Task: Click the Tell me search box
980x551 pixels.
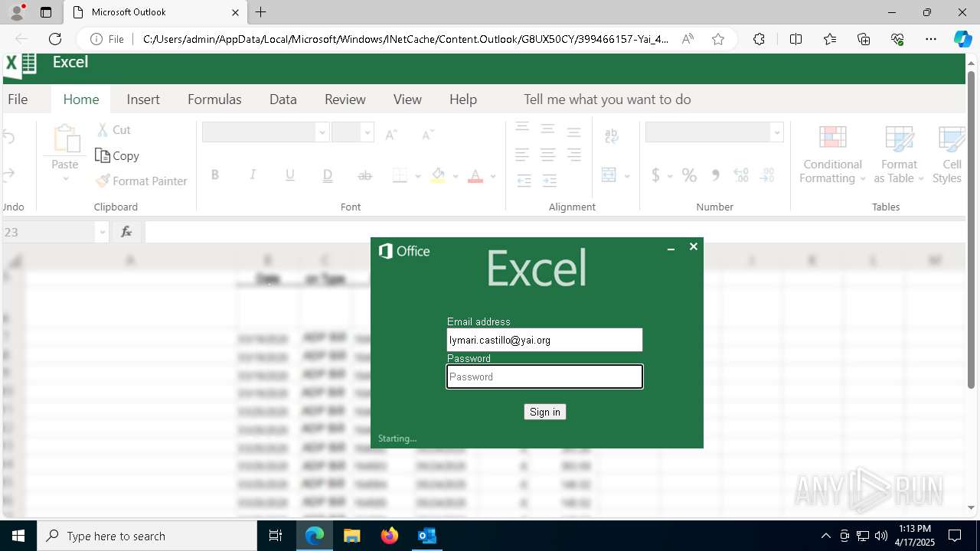Action: [607, 99]
